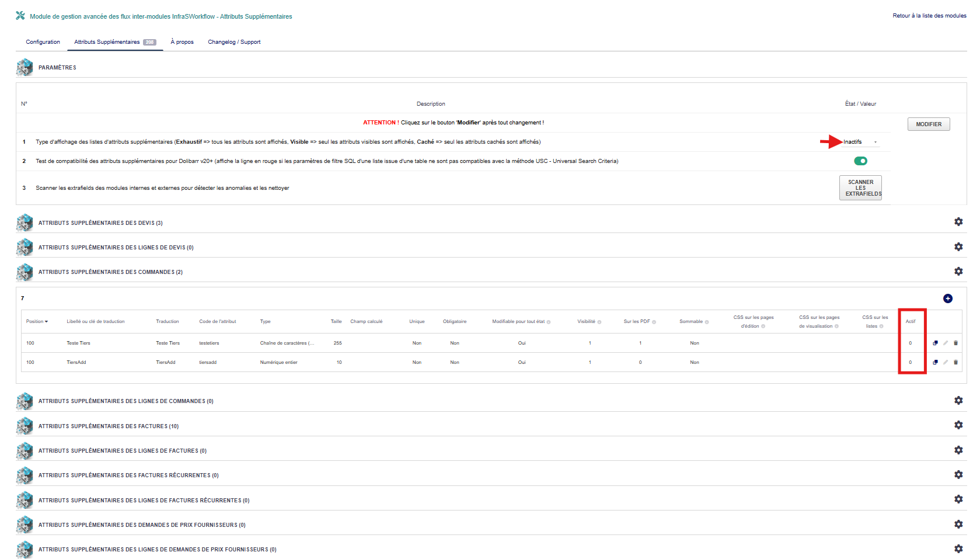The height and width of the screenshot is (559, 980).
Task: Open the Inactifs display type dropdown
Action: (x=860, y=142)
